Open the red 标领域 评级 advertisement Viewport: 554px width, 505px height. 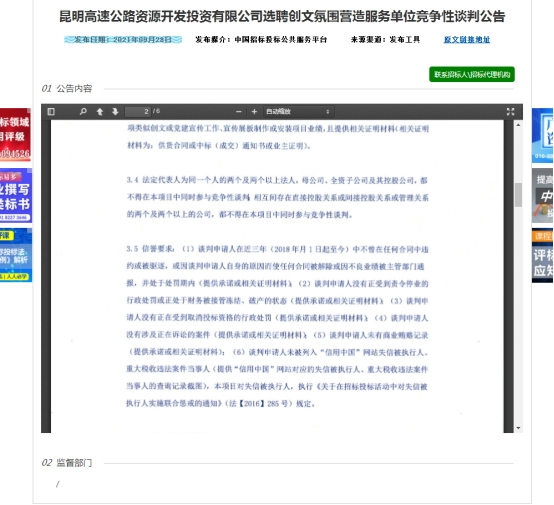coord(15,135)
